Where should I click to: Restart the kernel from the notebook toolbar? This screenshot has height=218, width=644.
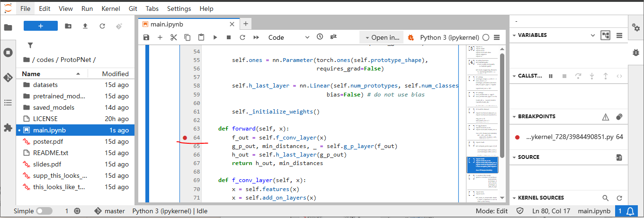[242, 37]
